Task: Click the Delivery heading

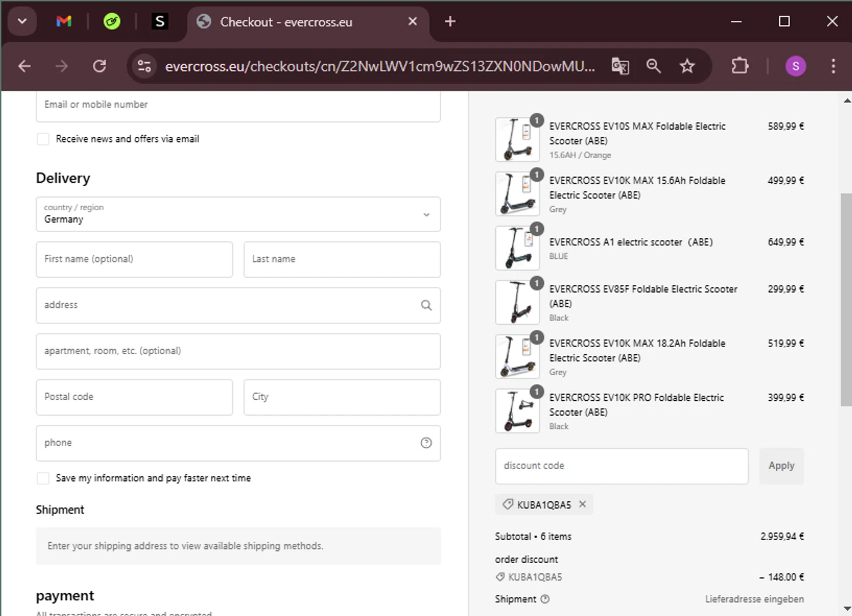Action: (63, 178)
